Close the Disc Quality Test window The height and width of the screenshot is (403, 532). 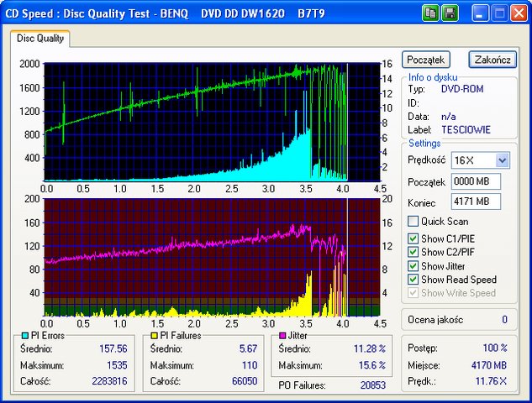(519, 13)
